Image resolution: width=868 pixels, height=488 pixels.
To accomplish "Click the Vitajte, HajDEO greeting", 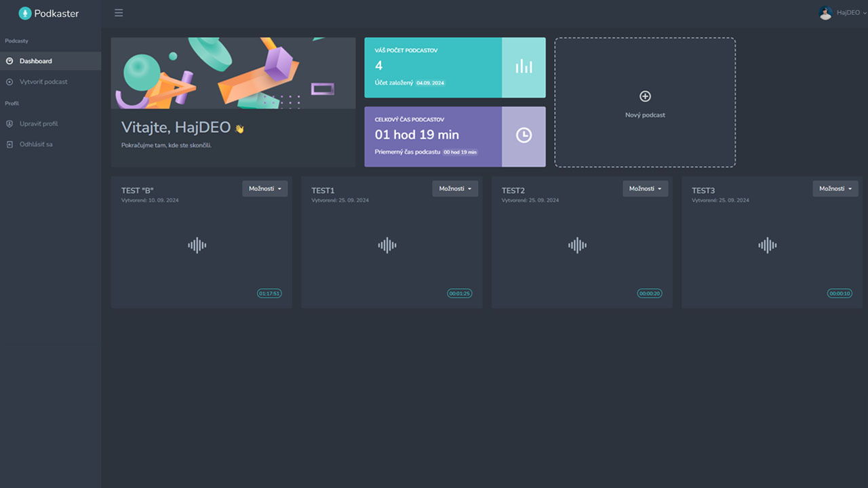I will [x=176, y=127].
